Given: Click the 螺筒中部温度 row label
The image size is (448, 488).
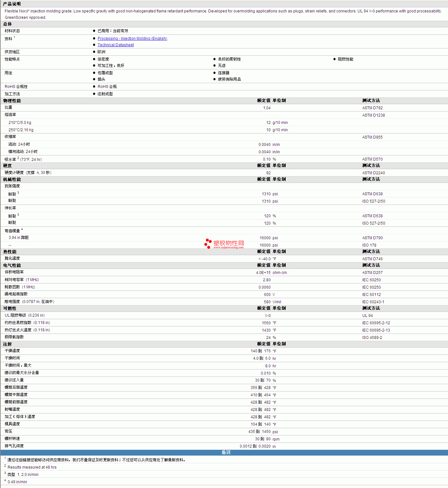Looking at the screenshot, I should (x=16, y=395).
